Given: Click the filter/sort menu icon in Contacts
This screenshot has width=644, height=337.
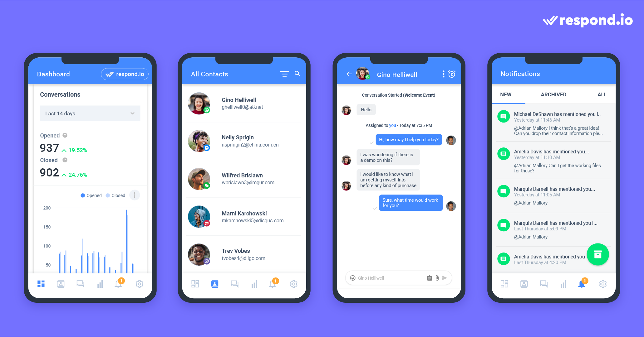Looking at the screenshot, I should (285, 74).
